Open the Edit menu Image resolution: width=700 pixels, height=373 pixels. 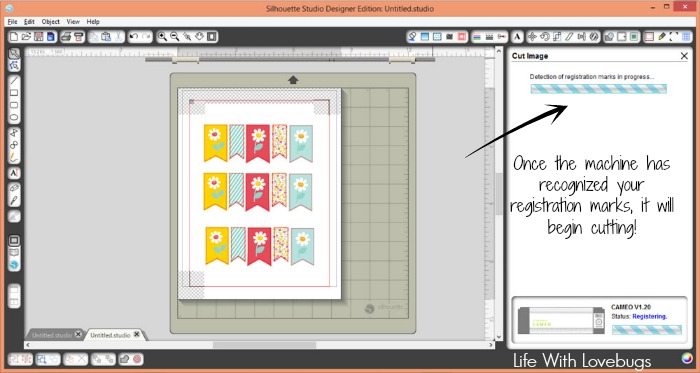(29, 21)
